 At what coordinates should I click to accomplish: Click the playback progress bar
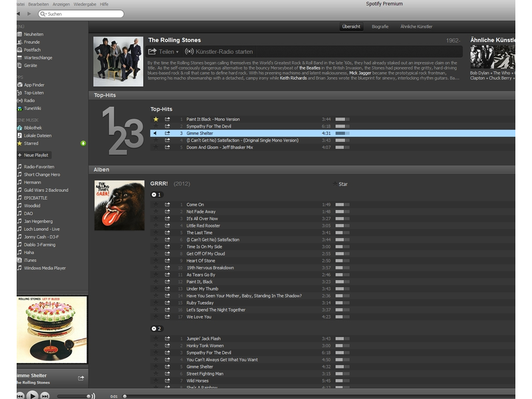coord(319,396)
